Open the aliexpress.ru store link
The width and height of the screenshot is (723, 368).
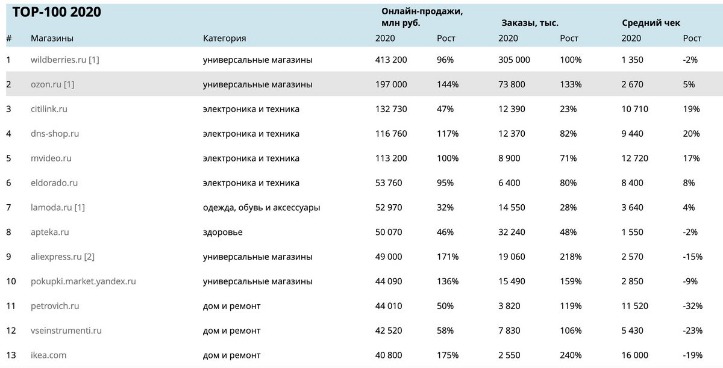56,257
